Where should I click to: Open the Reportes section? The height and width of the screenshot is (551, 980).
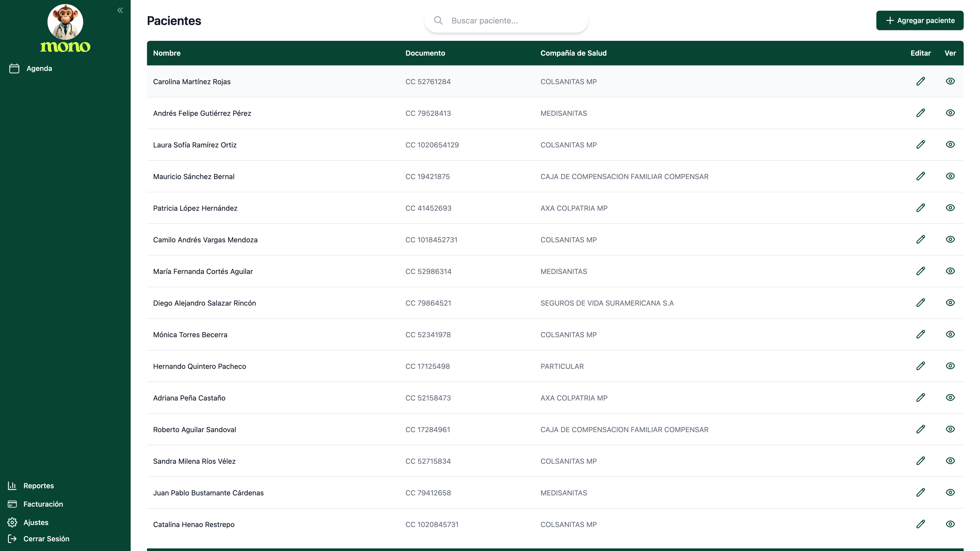31,486
